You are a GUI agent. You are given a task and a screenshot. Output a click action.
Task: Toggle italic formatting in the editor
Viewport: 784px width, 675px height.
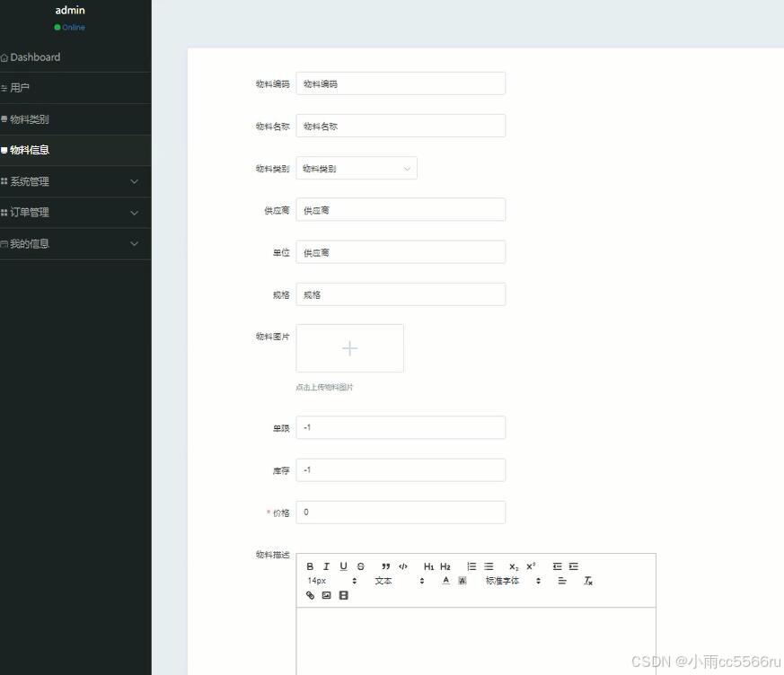(x=327, y=566)
